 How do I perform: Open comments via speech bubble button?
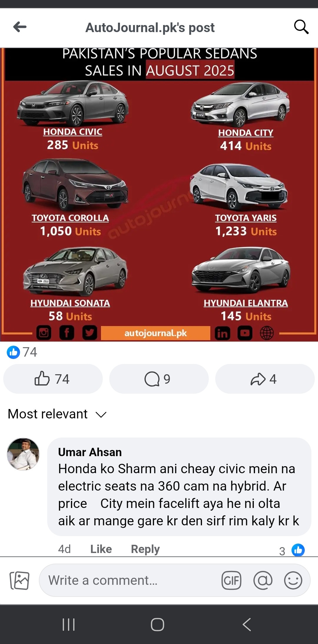point(159,379)
